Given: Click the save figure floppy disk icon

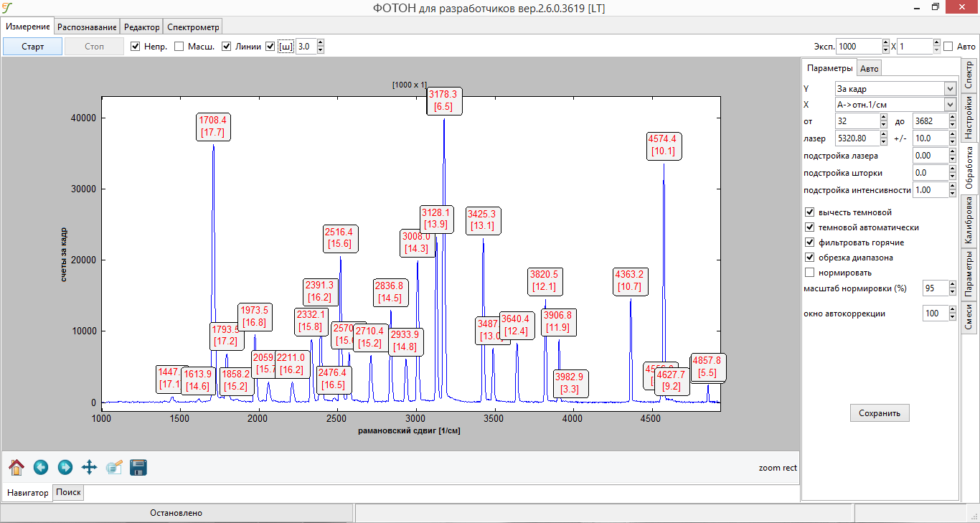Looking at the screenshot, I should pyautogui.click(x=138, y=468).
